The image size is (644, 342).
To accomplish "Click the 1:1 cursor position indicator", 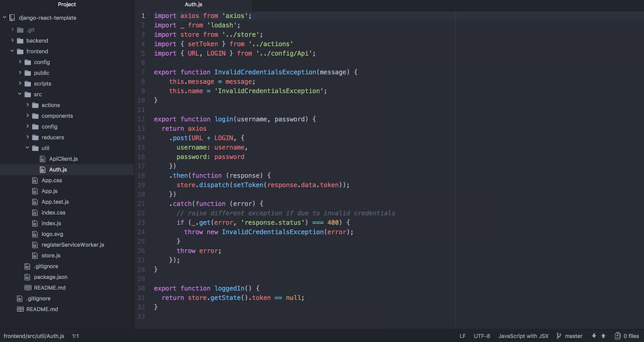I will click(76, 336).
